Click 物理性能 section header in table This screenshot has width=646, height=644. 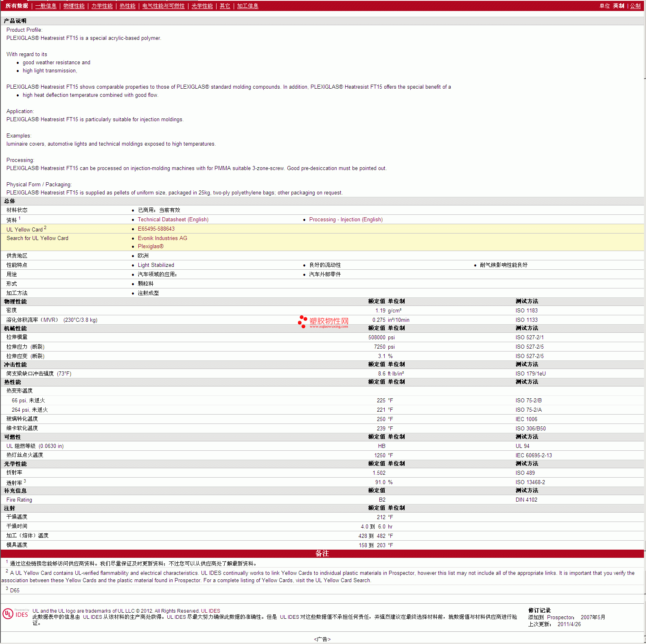[15, 301]
